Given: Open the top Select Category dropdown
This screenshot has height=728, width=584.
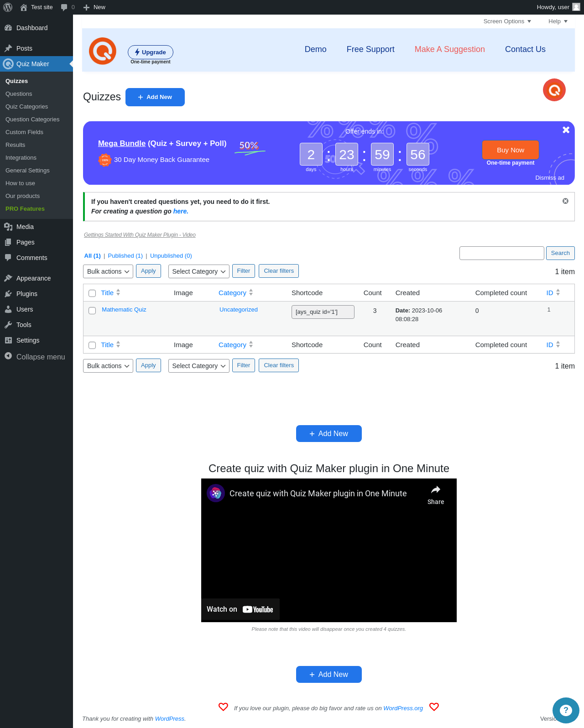Looking at the screenshot, I should (x=199, y=271).
